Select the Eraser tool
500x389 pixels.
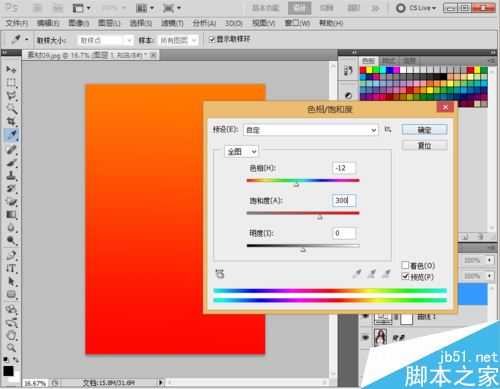point(11,201)
